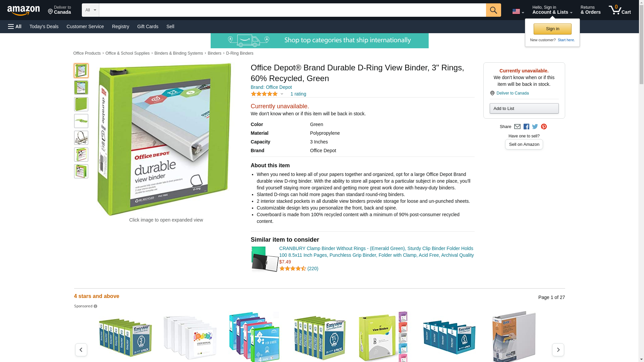The image size is (644, 362).
Task: Expand the star rating breakdown chevron
Action: click(x=282, y=94)
